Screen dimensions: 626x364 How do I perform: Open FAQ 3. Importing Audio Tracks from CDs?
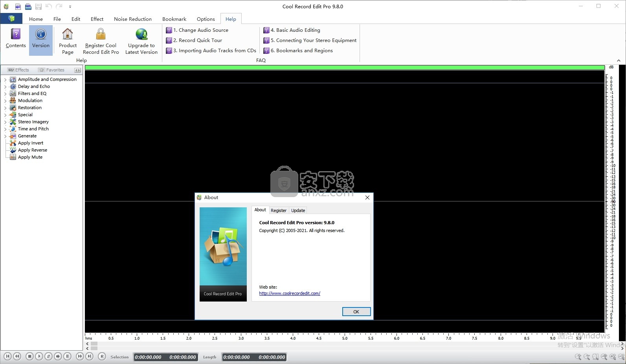(x=211, y=51)
